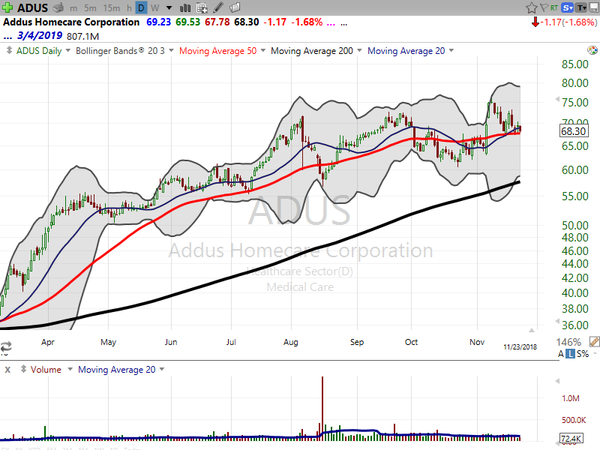Click the add indicator template icon
The width and height of the screenshot is (600, 450).
click(202, 7)
